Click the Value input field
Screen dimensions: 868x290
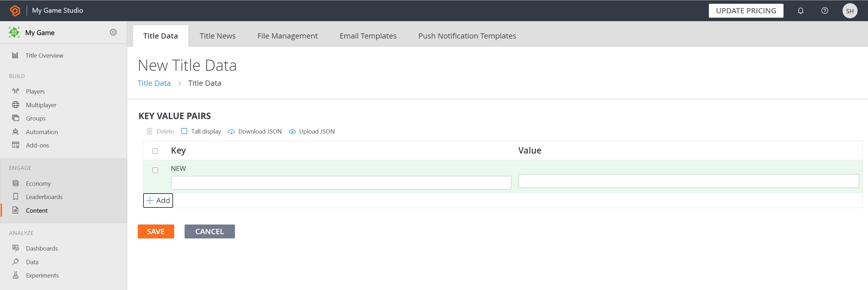click(688, 181)
